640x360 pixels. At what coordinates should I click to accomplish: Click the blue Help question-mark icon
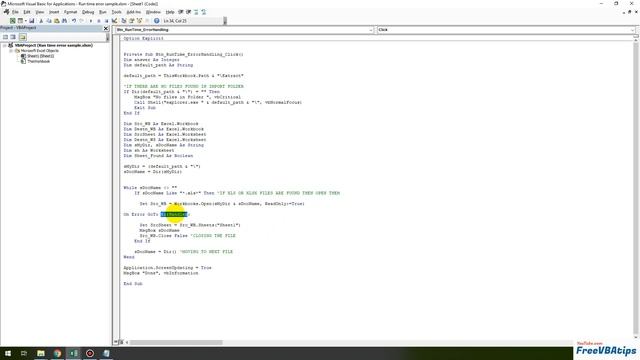click(157, 21)
